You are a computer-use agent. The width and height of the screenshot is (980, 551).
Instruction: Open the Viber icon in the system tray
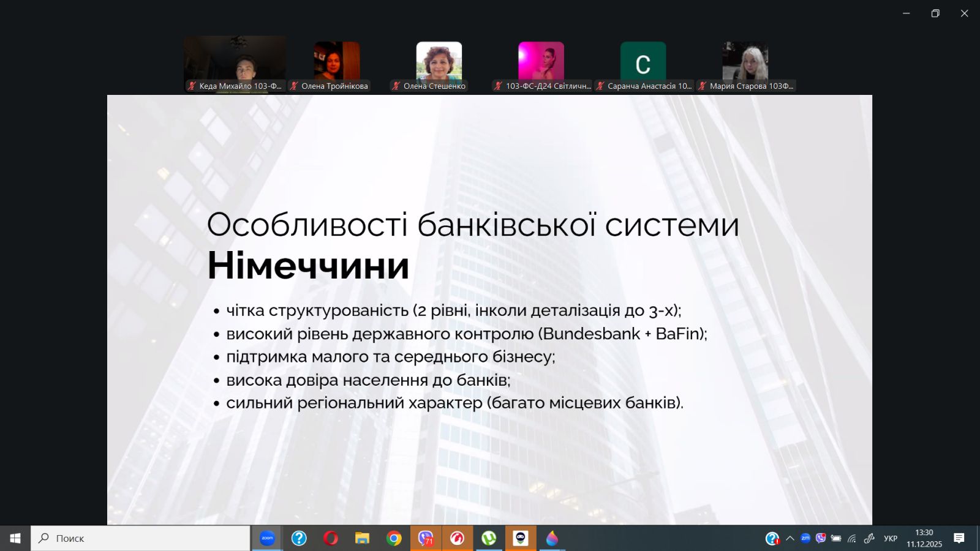tap(821, 538)
